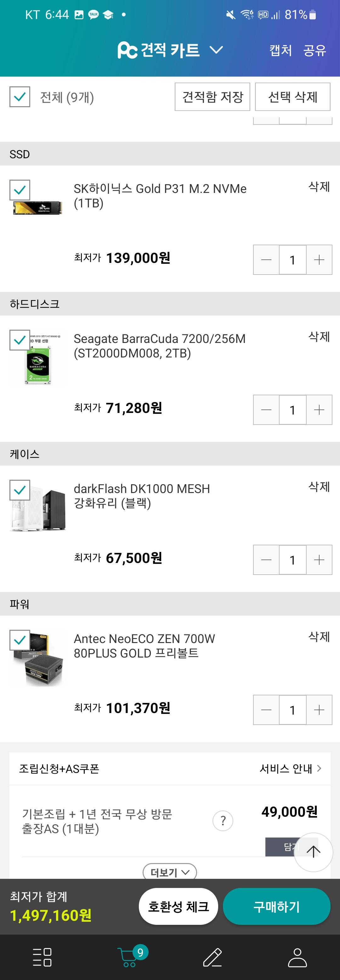Tap 캡처 in the header

[281, 50]
